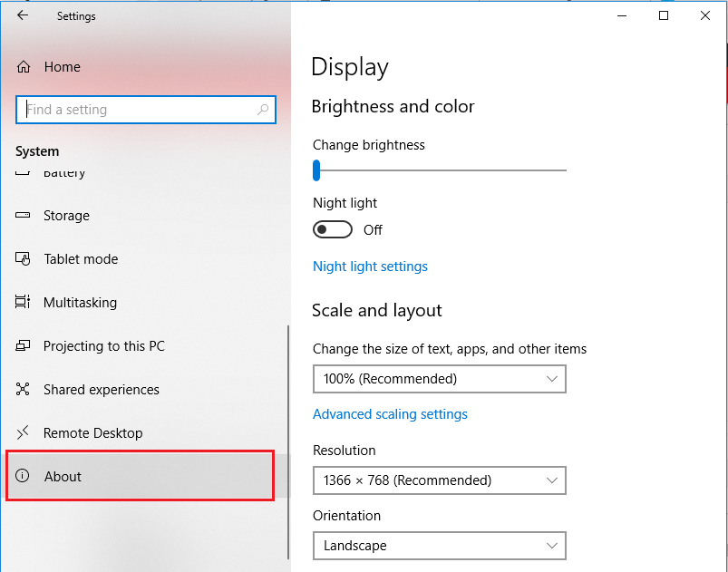
Task: Click the back arrow icon in Settings
Action: (x=23, y=15)
